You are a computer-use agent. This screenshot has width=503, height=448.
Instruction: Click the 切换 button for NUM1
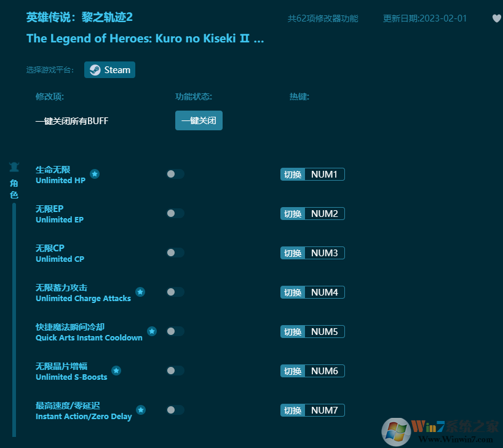click(293, 175)
